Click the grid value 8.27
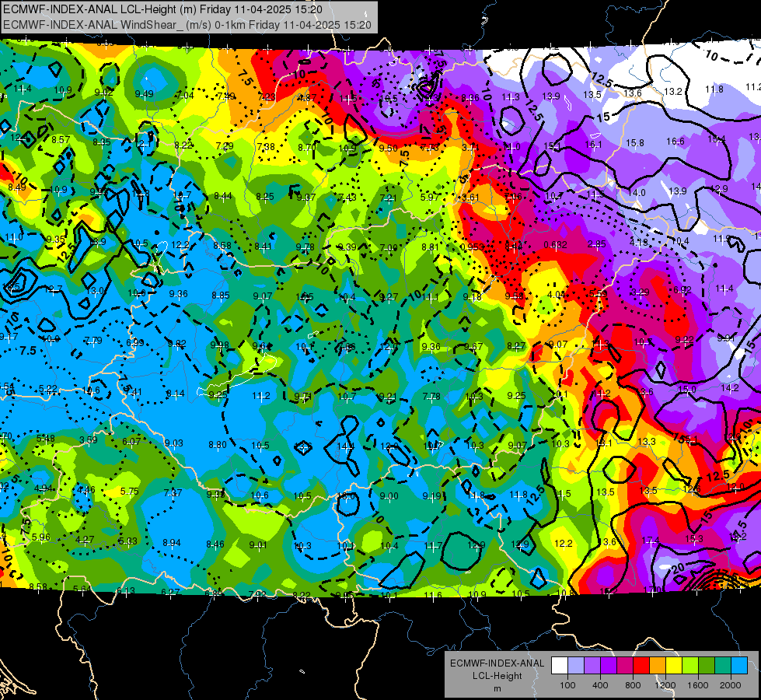Screen dimensions: 761x700 (x=516, y=346)
